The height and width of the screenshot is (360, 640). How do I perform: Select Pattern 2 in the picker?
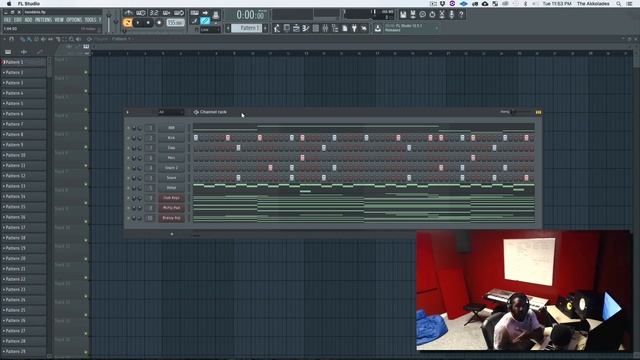pyautogui.click(x=24, y=72)
